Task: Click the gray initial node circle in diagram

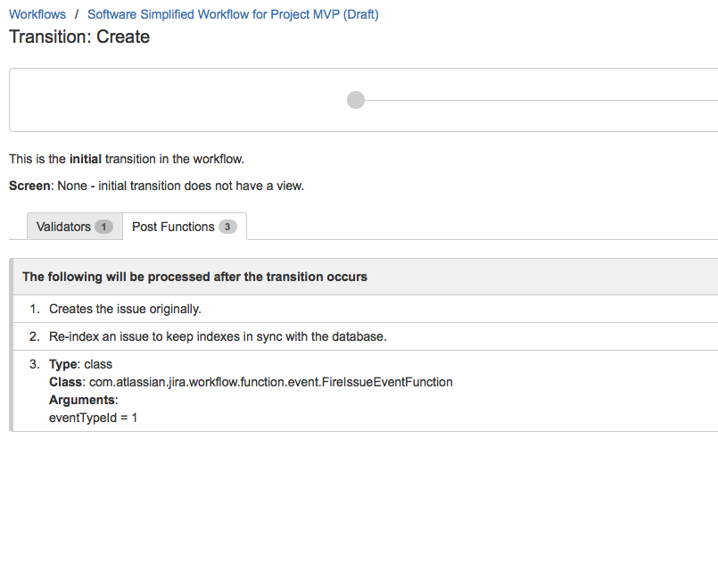Action: pos(356,100)
